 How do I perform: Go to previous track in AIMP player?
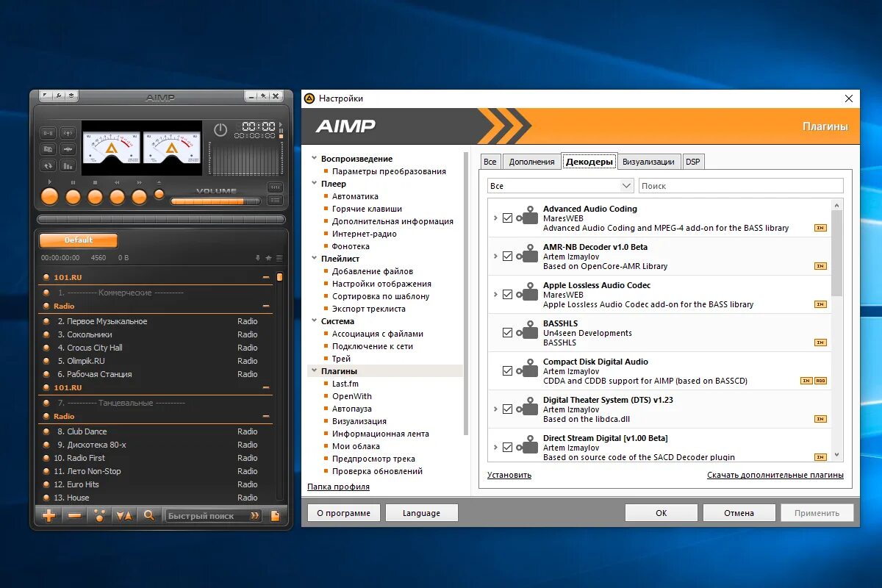pyautogui.click(x=117, y=197)
